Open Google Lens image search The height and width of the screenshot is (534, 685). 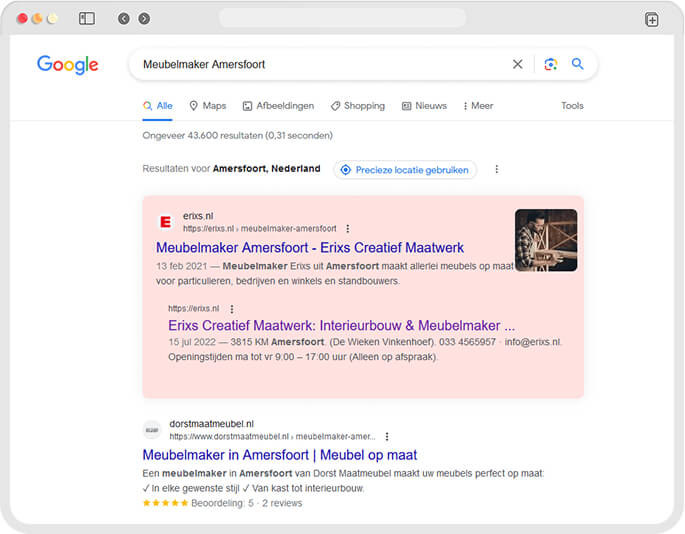click(x=550, y=64)
